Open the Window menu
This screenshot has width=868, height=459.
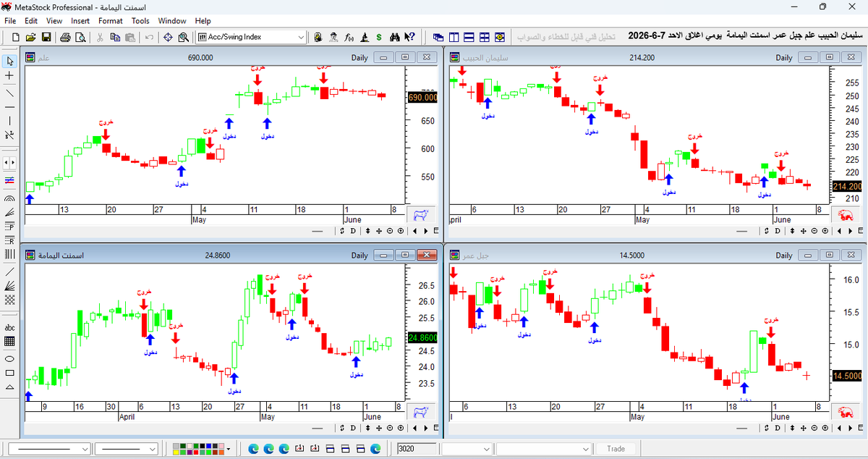tap(172, 21)
